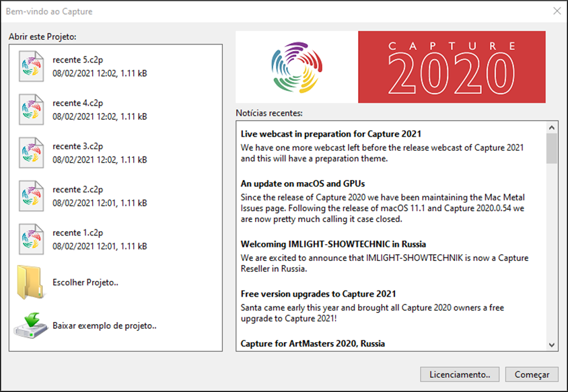Click the 'We are excited to announce' news text
Screen dimensions: 568x392
[x=385, y=263]
